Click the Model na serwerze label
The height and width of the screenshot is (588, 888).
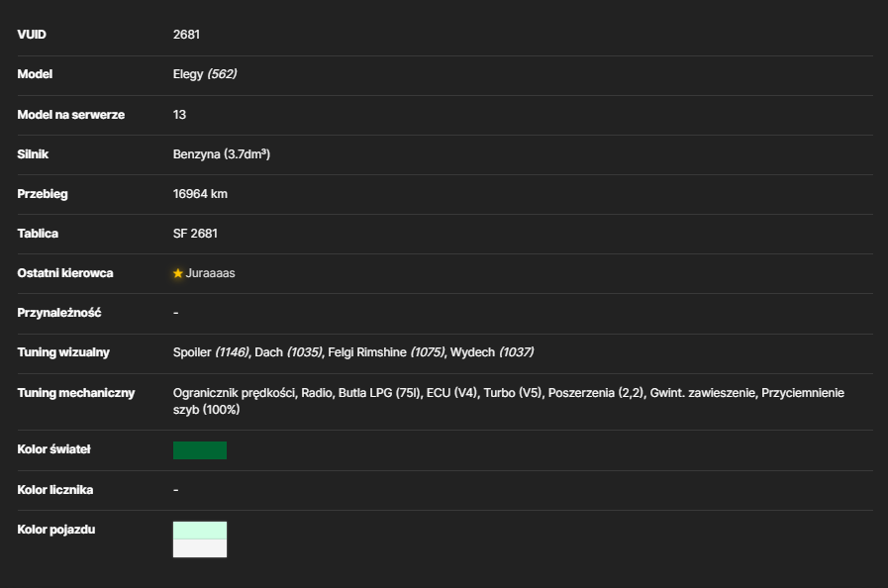coord(71,115)
